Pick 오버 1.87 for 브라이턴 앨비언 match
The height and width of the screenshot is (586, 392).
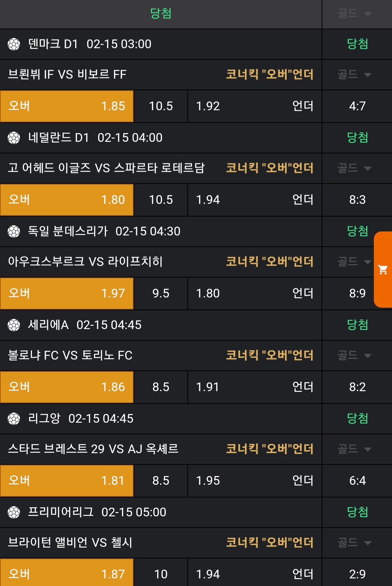click(x=67, y=573)
